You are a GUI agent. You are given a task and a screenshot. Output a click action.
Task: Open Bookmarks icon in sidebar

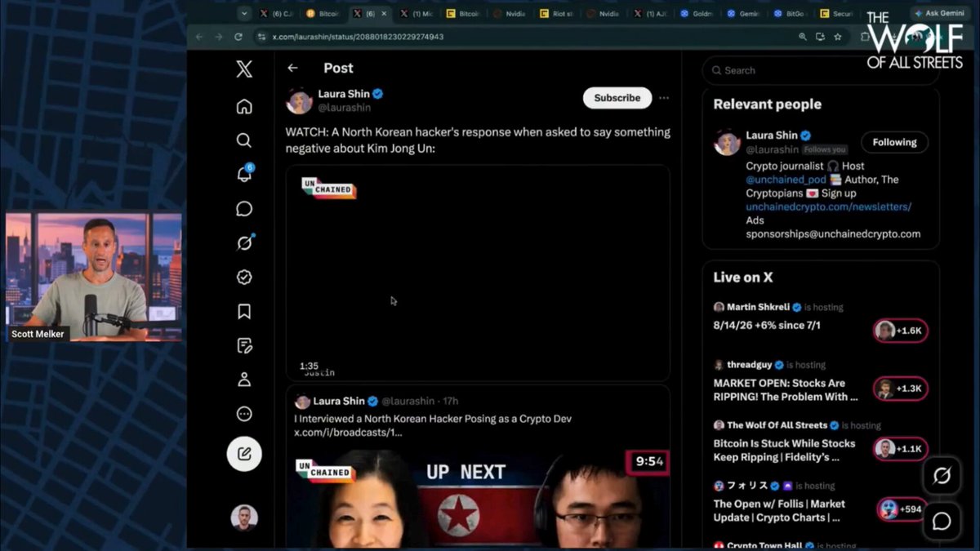coord(244,312)
